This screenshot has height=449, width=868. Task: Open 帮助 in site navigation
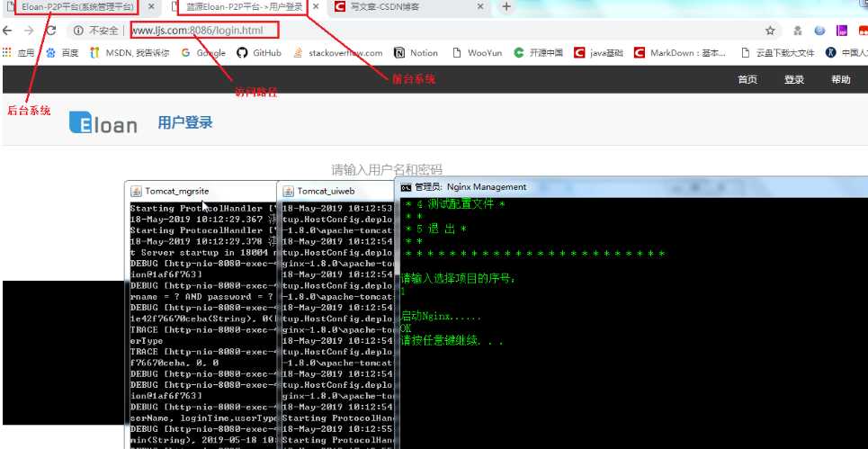click(x=840, y=80)
